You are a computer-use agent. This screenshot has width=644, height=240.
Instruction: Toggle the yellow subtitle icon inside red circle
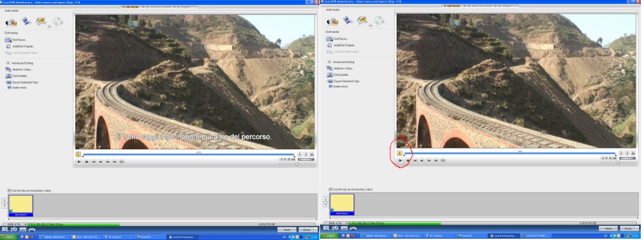pyautogui.click(x=400, y=153)
